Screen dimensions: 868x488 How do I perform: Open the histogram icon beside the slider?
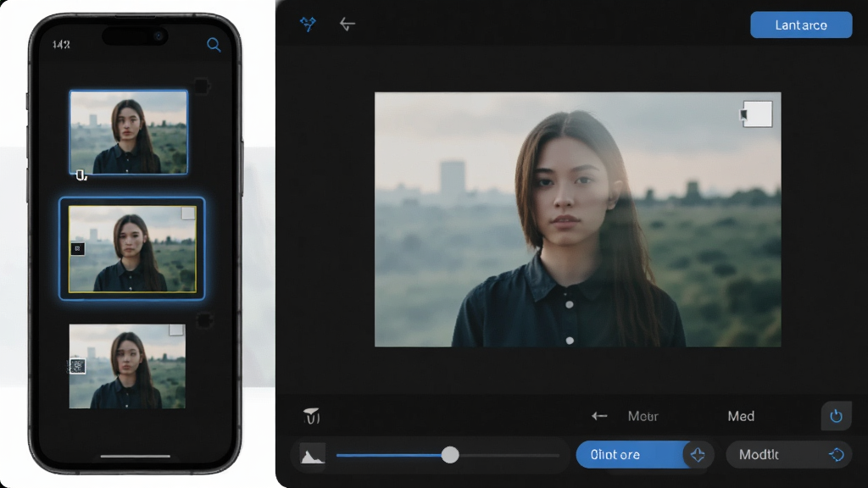tap(312, 455)
